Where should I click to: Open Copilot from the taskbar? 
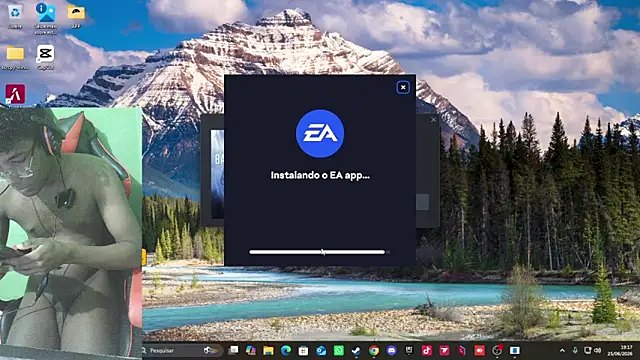[251, 350]
